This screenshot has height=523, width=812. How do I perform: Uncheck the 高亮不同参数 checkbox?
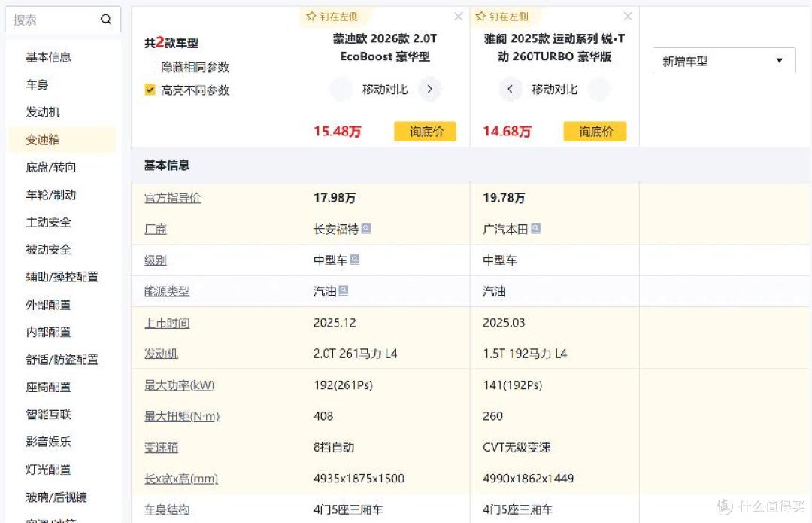click(x=150, y=90)
